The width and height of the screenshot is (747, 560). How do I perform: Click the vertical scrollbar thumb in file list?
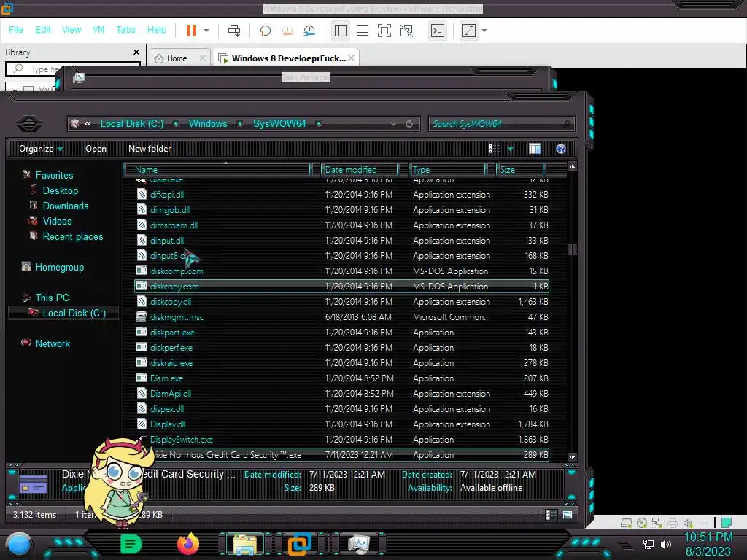click(x=572, y=249)
